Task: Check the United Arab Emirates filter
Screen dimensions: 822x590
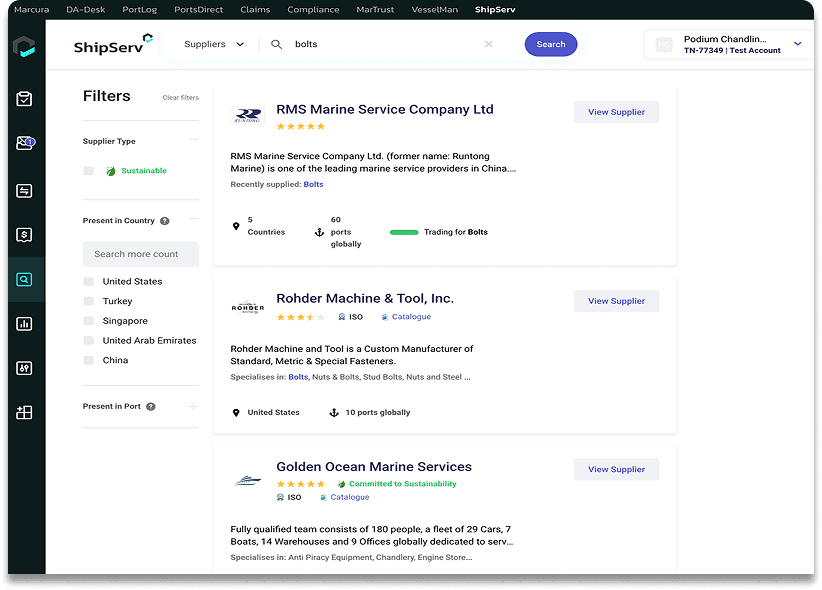Action: (89, 340)
